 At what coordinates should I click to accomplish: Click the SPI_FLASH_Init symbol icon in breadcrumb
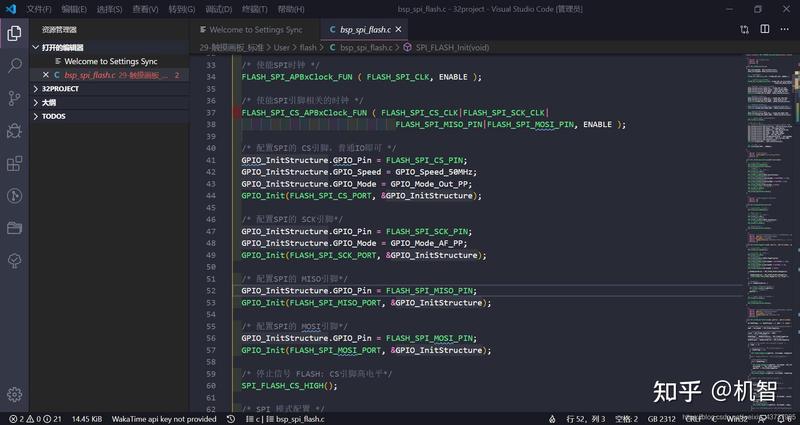407,47
